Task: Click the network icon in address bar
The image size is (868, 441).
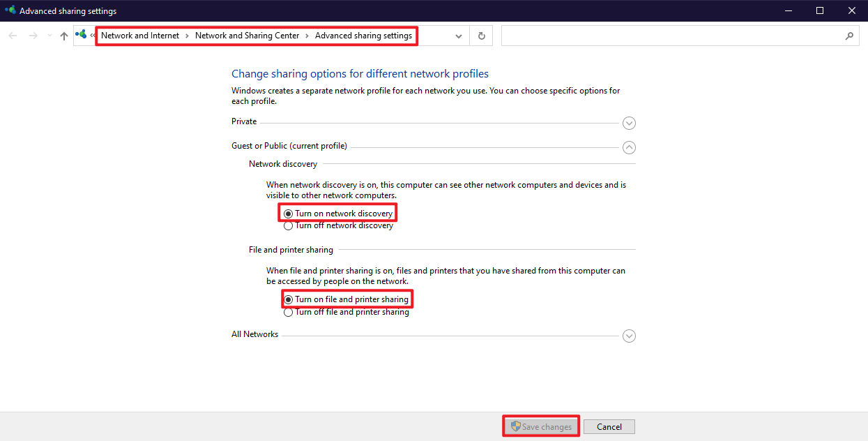Action: (x=82, y=35)
